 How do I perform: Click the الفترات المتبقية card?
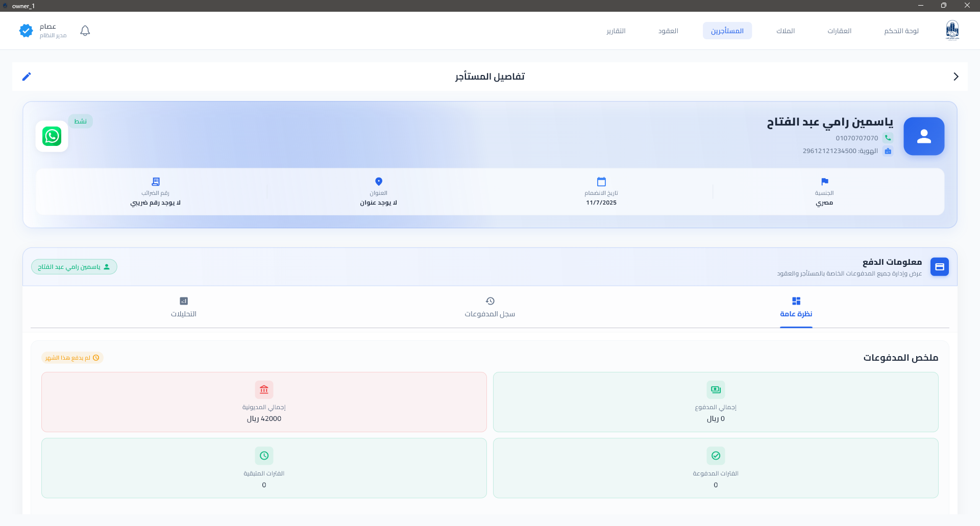pos(264,468)
